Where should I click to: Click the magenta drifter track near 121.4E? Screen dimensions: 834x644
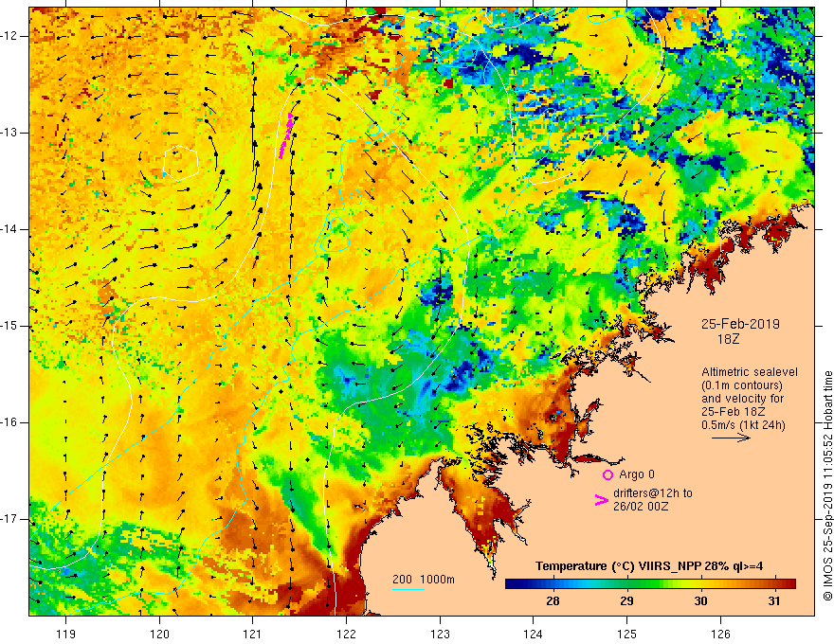click(285, 136)
